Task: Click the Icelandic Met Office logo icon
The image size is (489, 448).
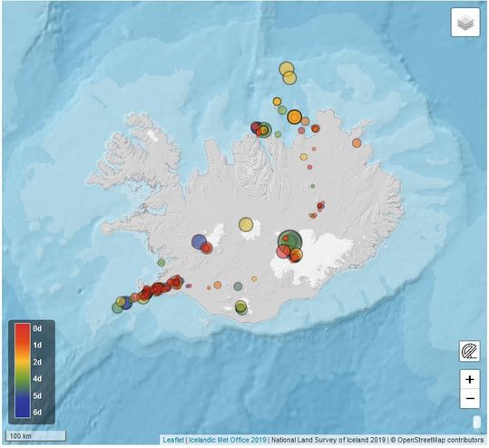Action: [x=470, y=351]
